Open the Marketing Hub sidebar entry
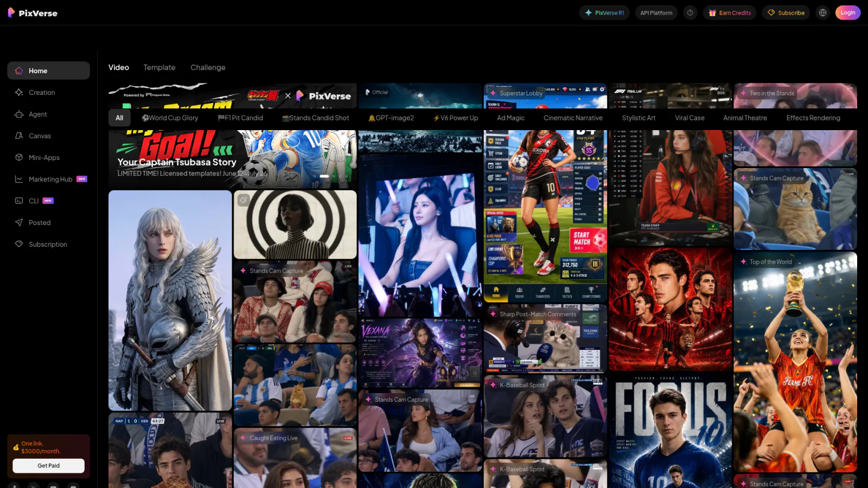Screen dimensions: 868x488 (48, 179)
